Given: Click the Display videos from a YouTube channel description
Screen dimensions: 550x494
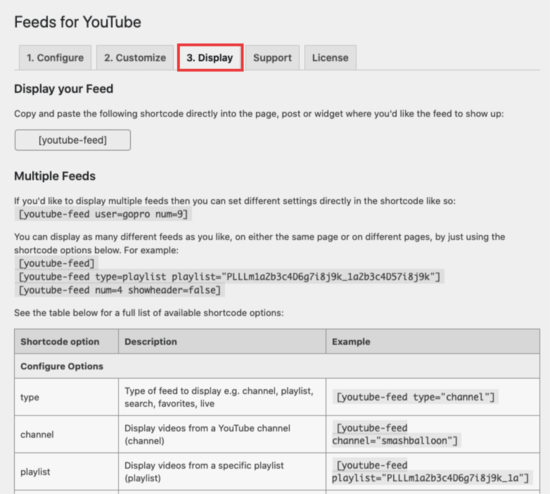Looking at the screenshot, I should pyautogui.click(x=207, y=434).
